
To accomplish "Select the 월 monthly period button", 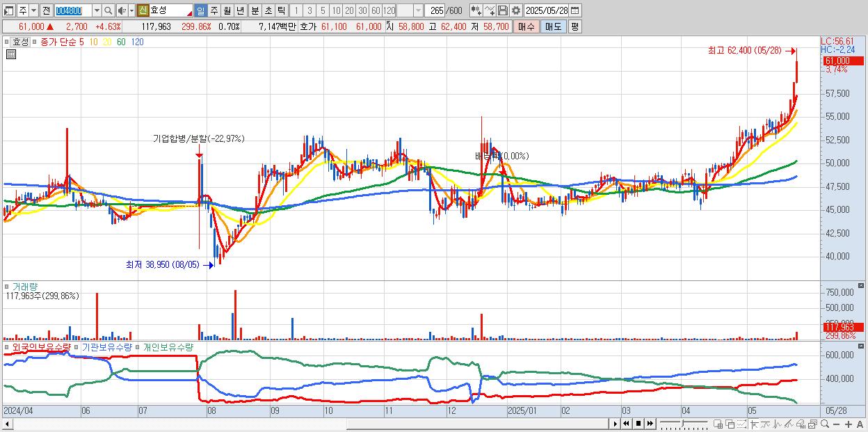I will (227, 10).
